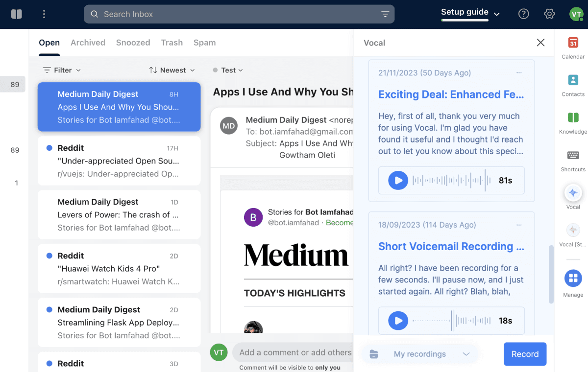Click the email heading Apps I Use
This screenshot has width=588, height=372.
[283, 92]
